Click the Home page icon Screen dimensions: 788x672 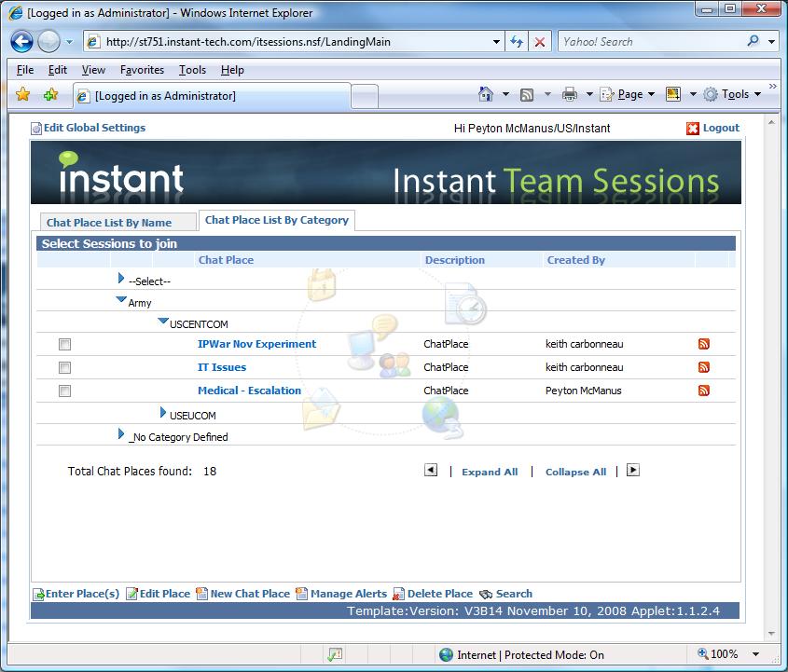pyautogui.click(x=486, y=94)
